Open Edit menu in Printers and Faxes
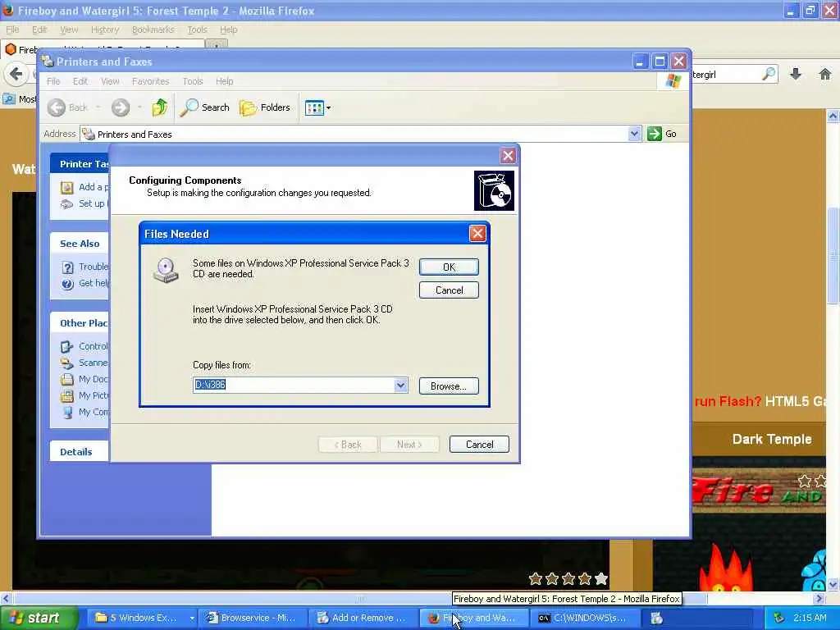Screen dimensions: 840x630 [x=80, y=81]
